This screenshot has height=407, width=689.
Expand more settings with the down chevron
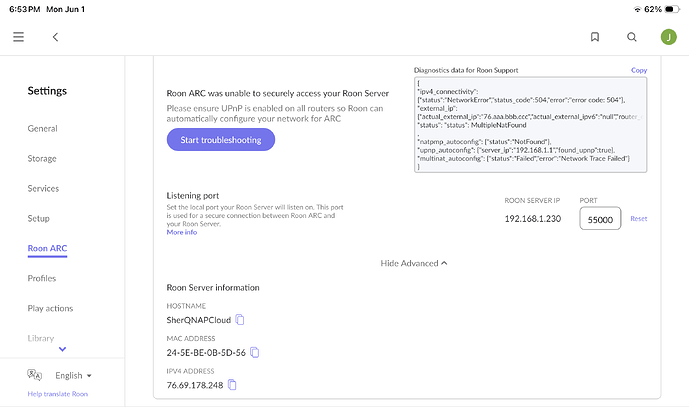point(62,349)
